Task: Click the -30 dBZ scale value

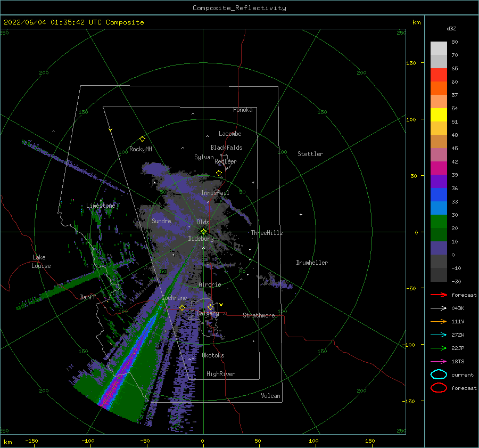Action: coord(457,281)
